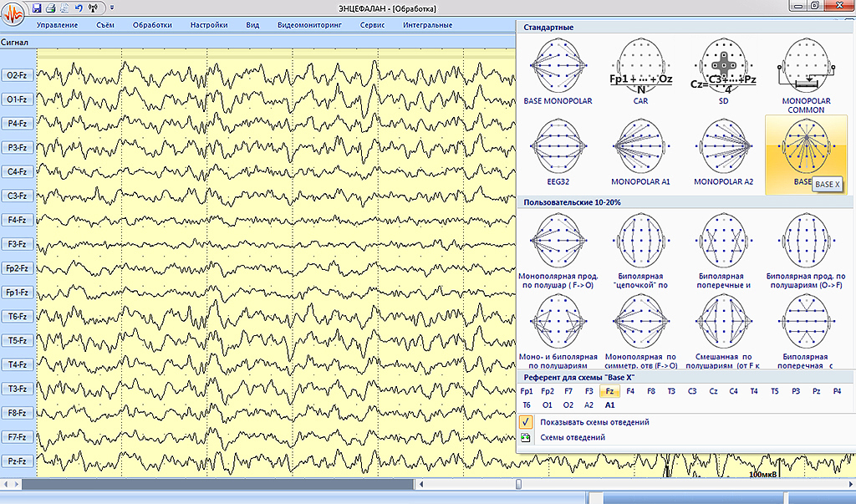Viewport: 856px width, 504px height.
Task: Select the MONOPOLAR A1 montage scheme
Action: point(640,153)
